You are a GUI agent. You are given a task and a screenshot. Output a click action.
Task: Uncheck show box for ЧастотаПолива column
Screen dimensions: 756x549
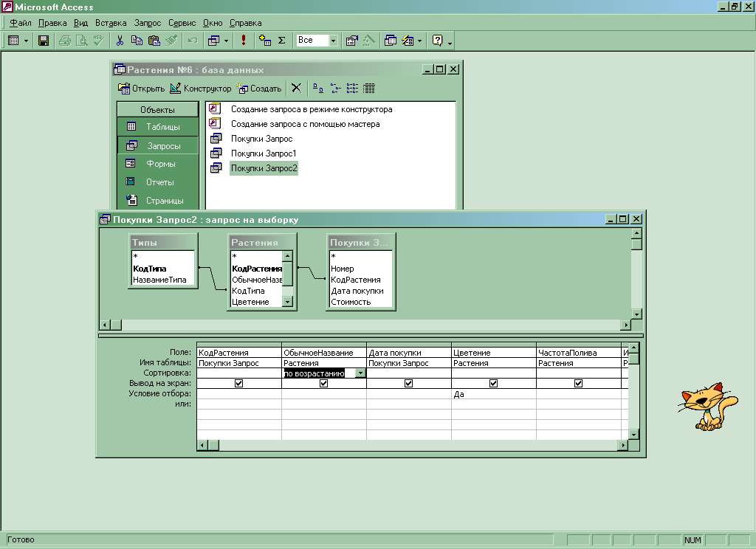578,383
